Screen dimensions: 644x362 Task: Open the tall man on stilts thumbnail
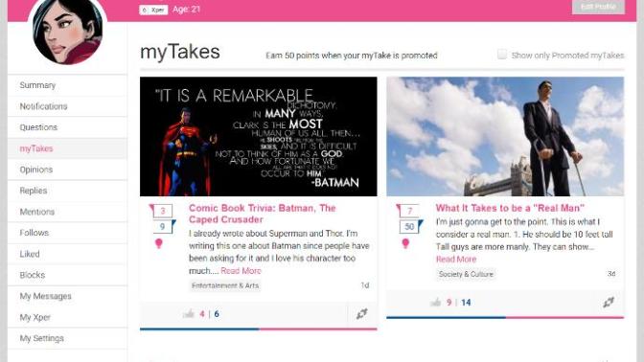pyautogui.click(x=505, y=136)
